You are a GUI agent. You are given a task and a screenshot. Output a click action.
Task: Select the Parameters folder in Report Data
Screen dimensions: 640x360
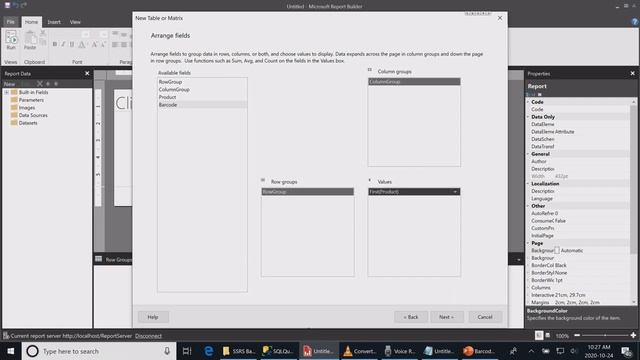pos(27,100)
